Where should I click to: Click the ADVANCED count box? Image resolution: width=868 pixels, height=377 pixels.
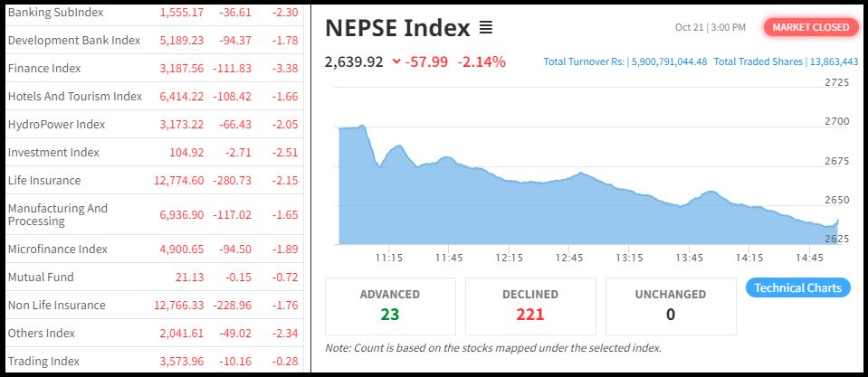[x=390, y=306]
